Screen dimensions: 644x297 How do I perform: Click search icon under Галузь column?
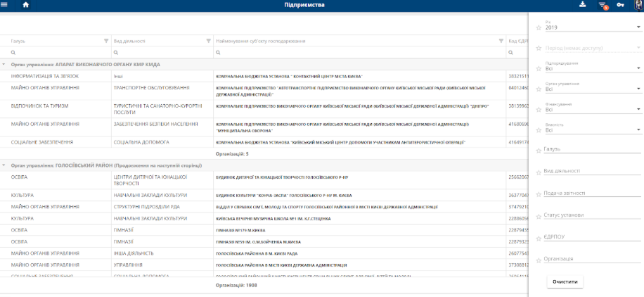pos(13,53)
